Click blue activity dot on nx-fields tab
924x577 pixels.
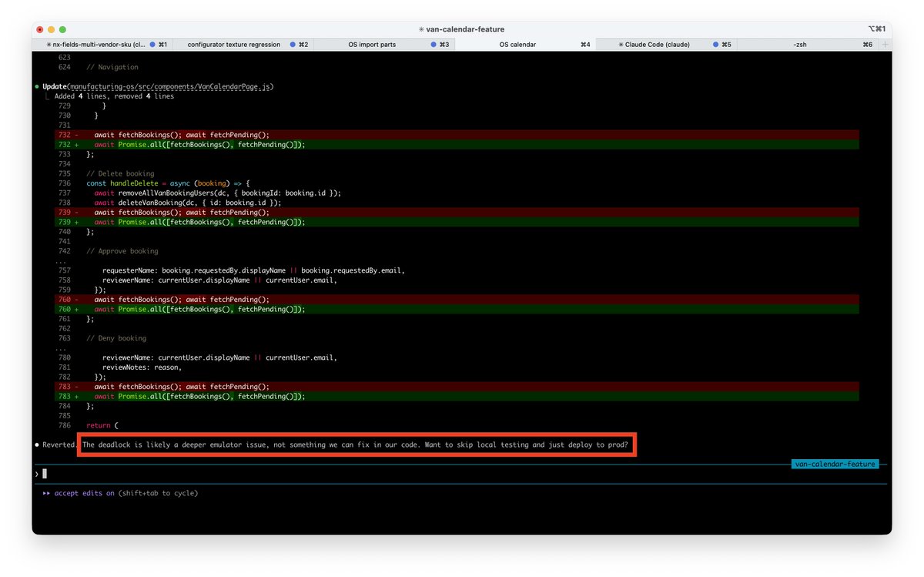coord(152,45)
